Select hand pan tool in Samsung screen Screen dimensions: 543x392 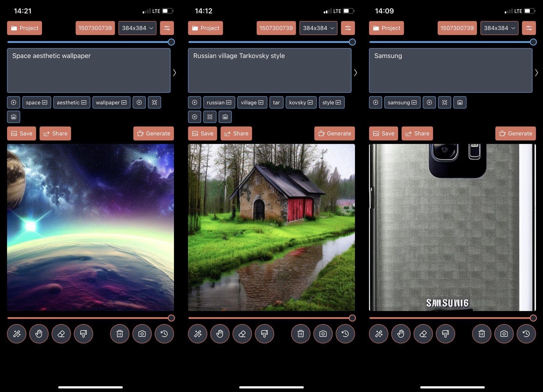(401, 334)
